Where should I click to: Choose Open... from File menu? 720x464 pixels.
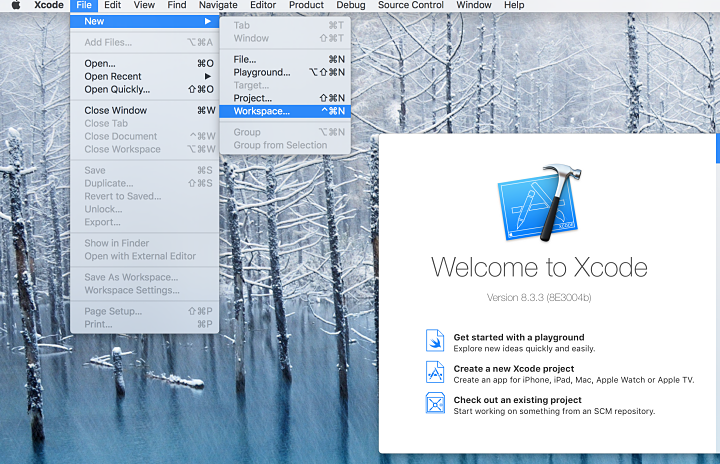click(145, 63)
